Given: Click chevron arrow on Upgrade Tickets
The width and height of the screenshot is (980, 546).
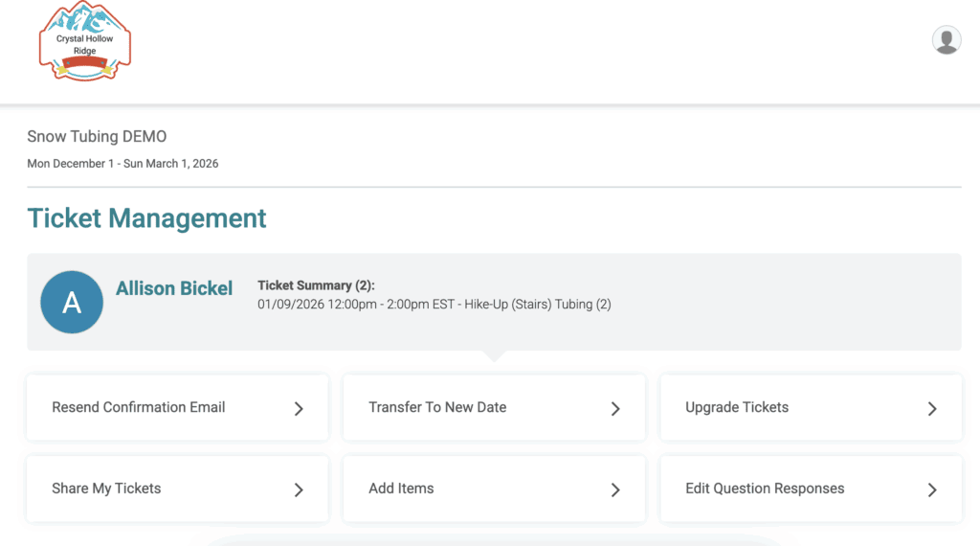Looking at the screenshot, I should point(932,408).
